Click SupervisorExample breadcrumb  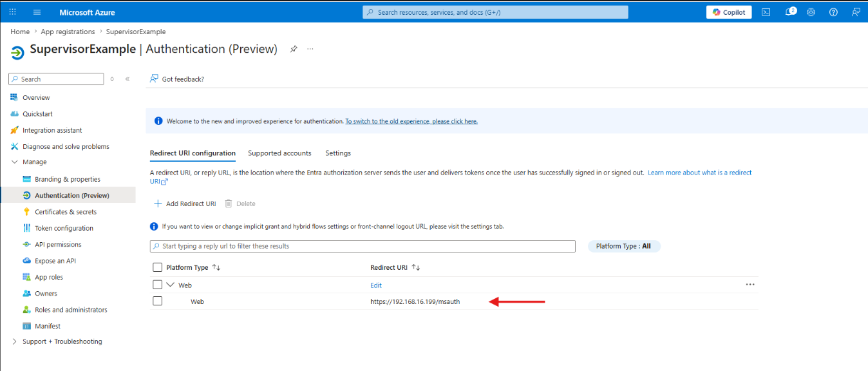click(136, 32)
